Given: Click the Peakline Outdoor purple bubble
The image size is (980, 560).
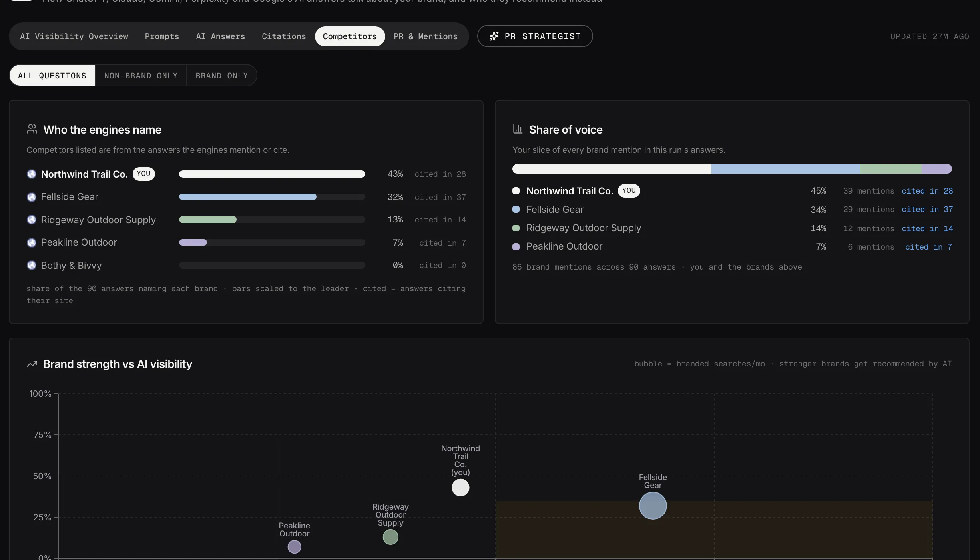Looking at the screenshot, I should point(294,547).
